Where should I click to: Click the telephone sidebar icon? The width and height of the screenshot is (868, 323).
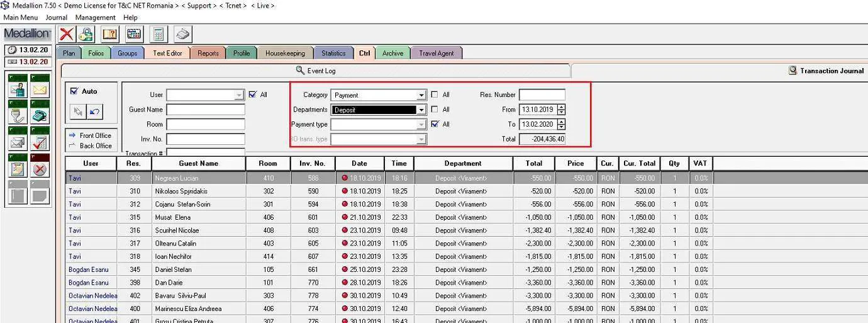tap(40, 114)
